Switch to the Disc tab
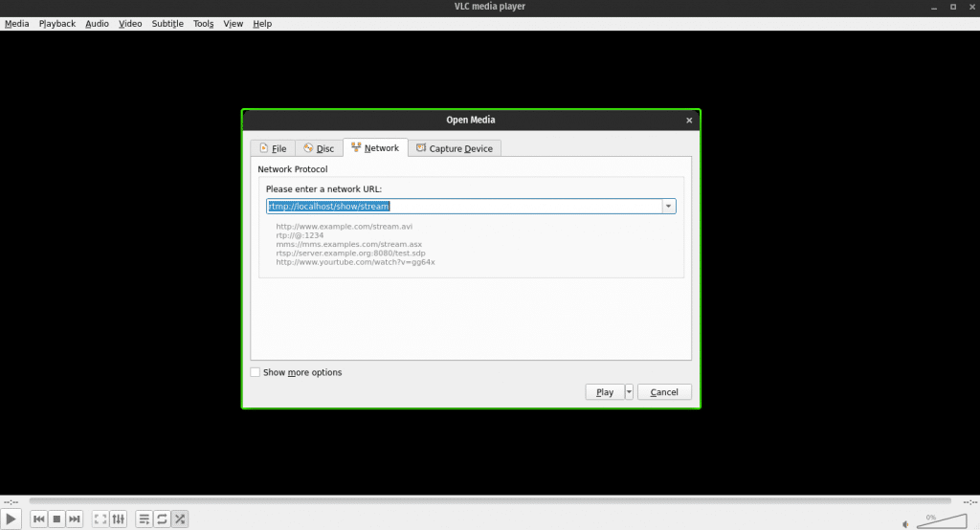 pyautogui.click(x=319, y=148)
